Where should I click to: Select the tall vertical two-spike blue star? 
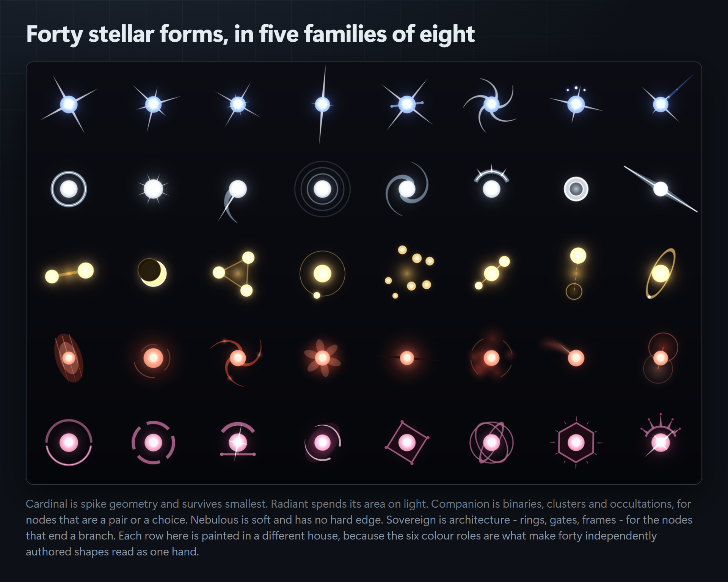322,104
